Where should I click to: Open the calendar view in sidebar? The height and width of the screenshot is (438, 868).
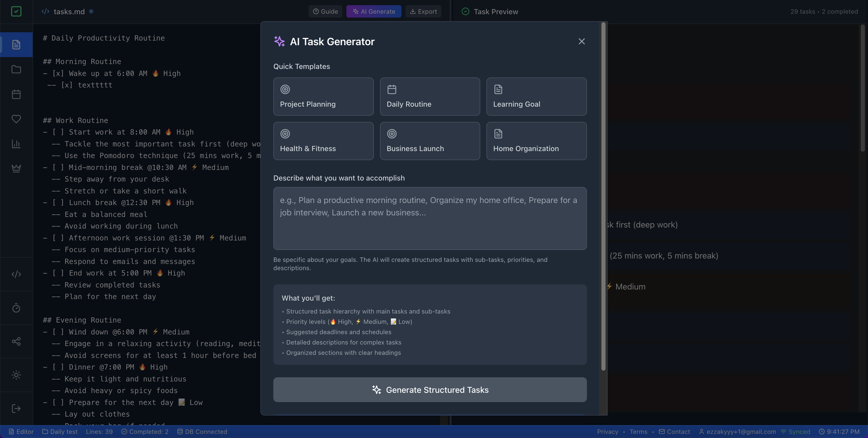click(16, 94)
